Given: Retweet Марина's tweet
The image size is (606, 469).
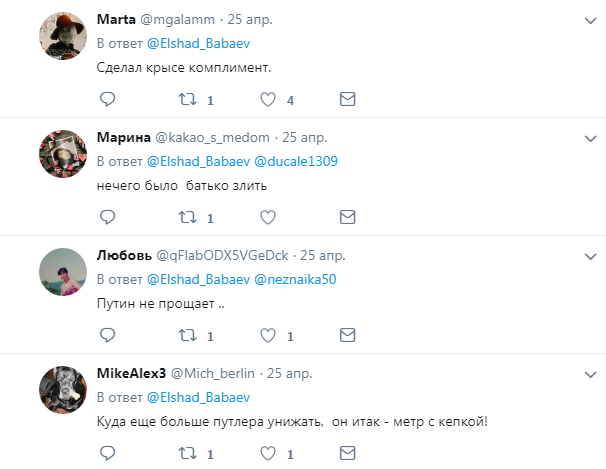Looking at the screenshot, I should [186, 217].
